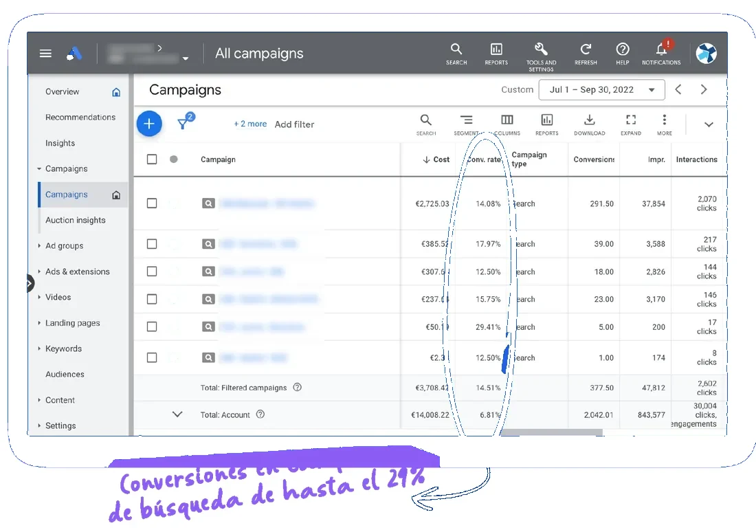The width and height of the screenshot is (756, 532).
Task: Click the table Search magnifier
Action: [425, 125]
